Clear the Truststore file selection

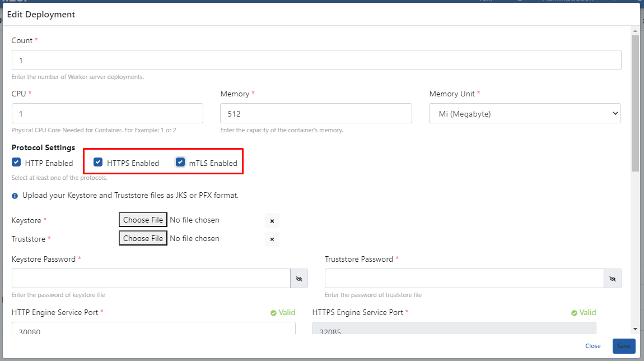pos(272,239)
